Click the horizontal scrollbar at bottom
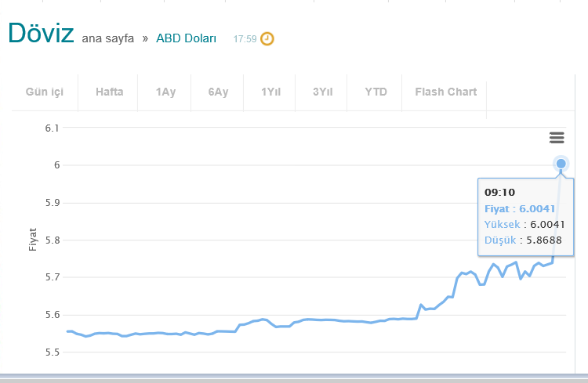 click(x=294, y=378)
